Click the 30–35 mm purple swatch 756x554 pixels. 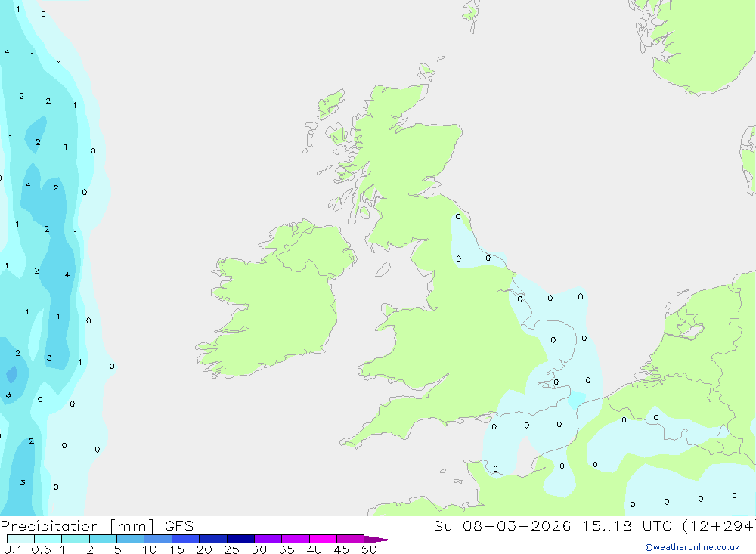(x=268, y=539)
